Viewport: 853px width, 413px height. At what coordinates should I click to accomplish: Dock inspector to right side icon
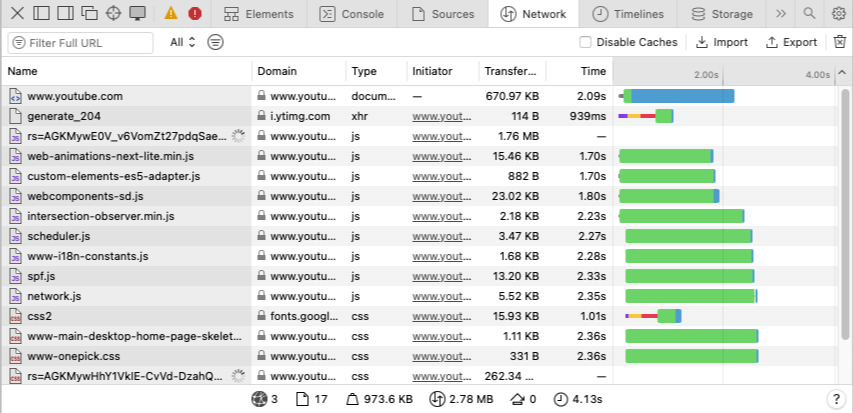(65, 13)
